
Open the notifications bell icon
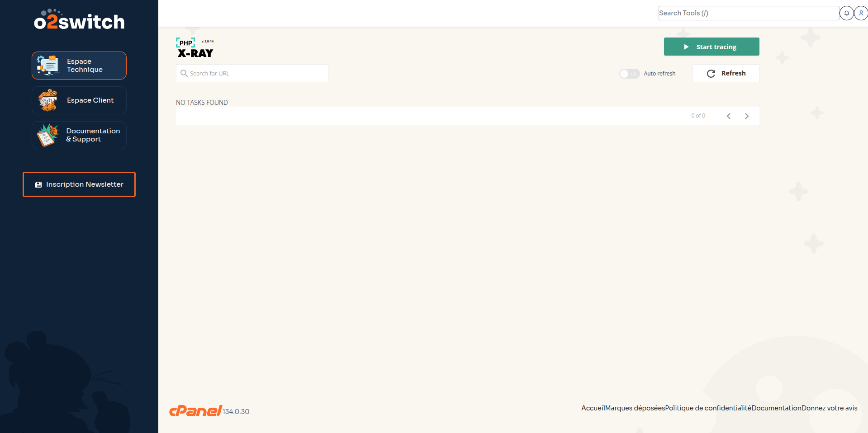point(846,13)
